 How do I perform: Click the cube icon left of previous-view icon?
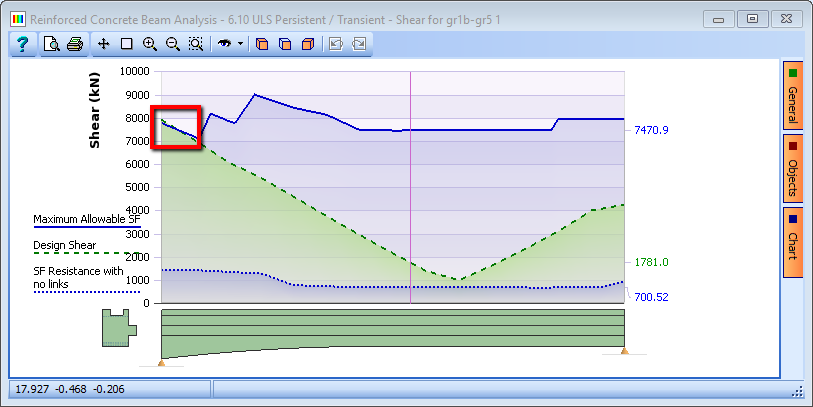click(x=308, y=44)
